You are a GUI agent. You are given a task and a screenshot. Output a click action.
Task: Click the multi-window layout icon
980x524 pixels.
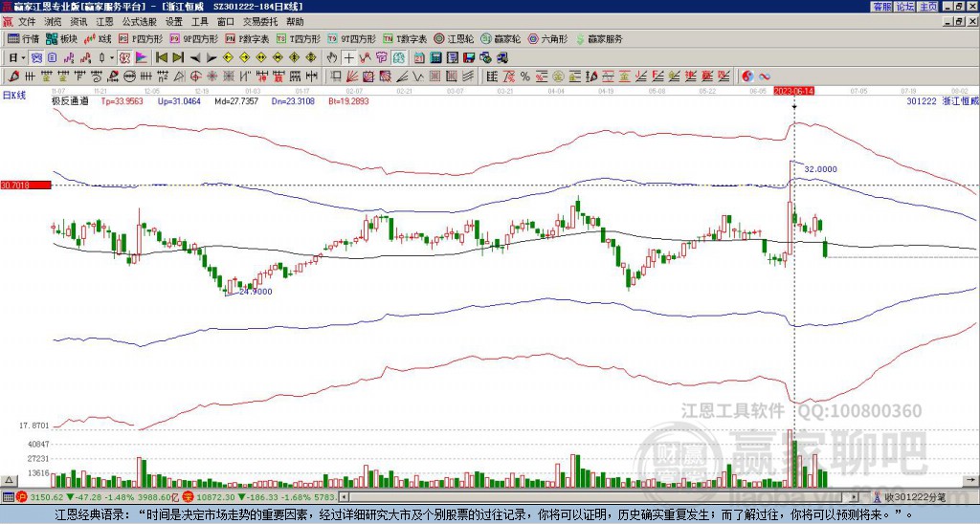[x=485, y=58]
